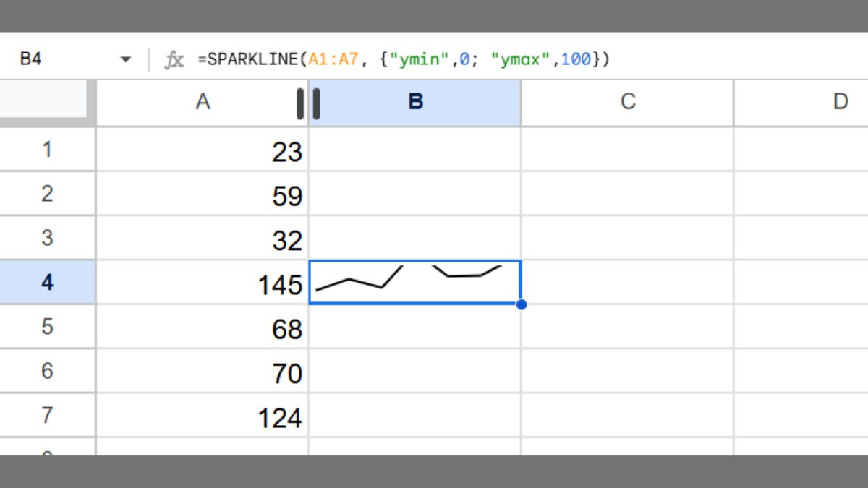The height and width of the screenshot is (488, 868).
Task: Click cell containing 70
Action: tap(203, 371)
